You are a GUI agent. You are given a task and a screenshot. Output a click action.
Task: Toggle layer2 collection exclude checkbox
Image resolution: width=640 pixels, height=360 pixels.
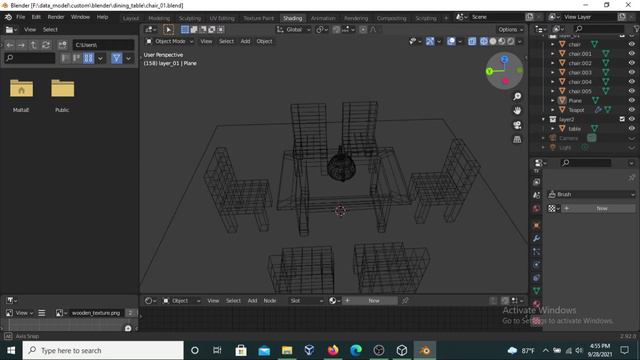pos(622,119)
